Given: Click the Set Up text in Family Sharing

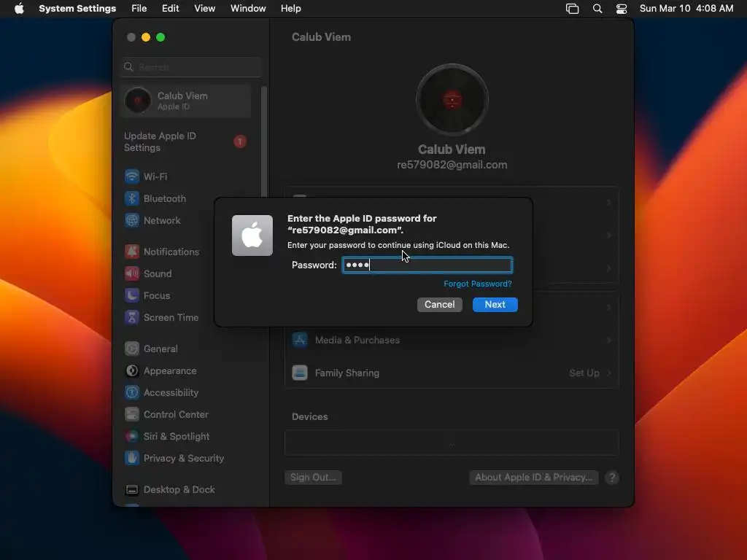Looking at the screenshot, I should pyautogui.click(x=584, y=373).
